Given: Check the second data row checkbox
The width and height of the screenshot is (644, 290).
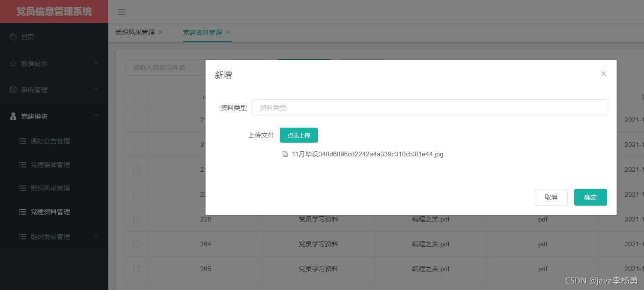Looking at the screenshot, I should (x=137, y=145).
